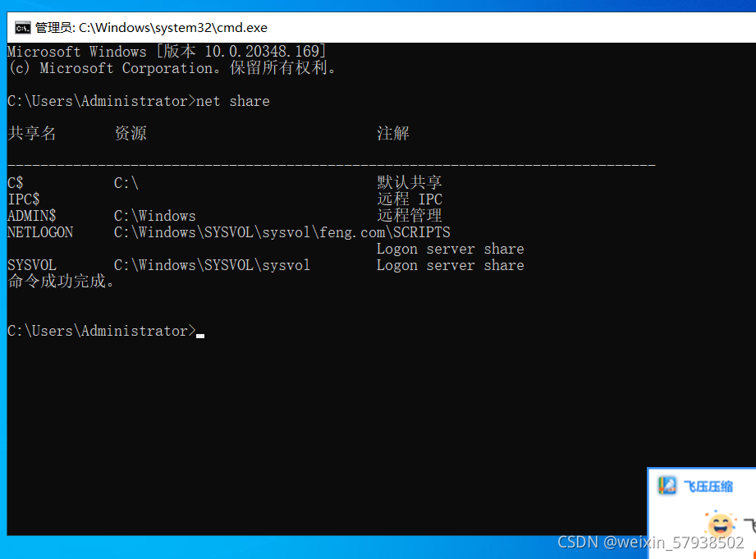This screenshot has height=559, width=756.
Task: Click the '飞压压缩' popup title
Action: pyautogui.click(x=708, y=486)
